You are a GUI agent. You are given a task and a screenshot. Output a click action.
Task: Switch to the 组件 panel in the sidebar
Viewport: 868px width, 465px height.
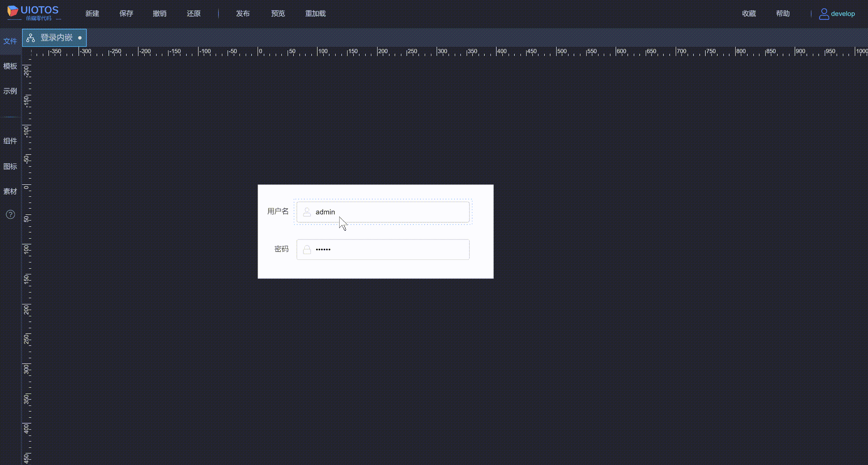click(x=10, y=141)
